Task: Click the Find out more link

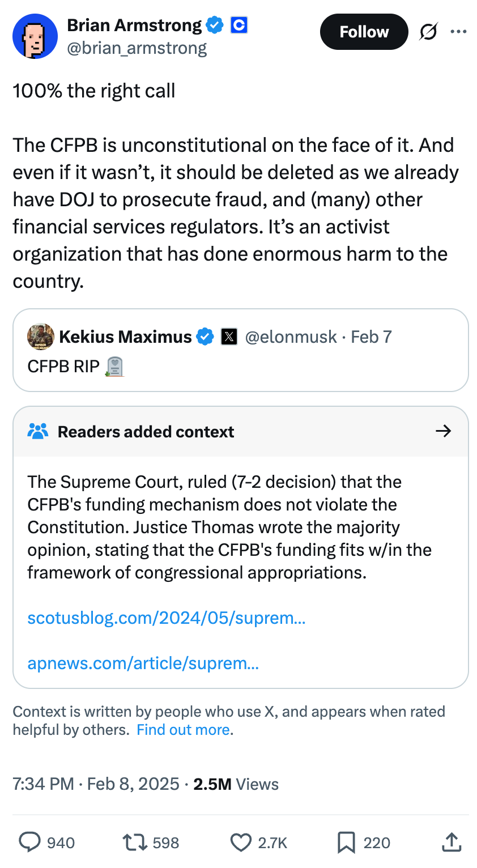Action: point(184,730)
